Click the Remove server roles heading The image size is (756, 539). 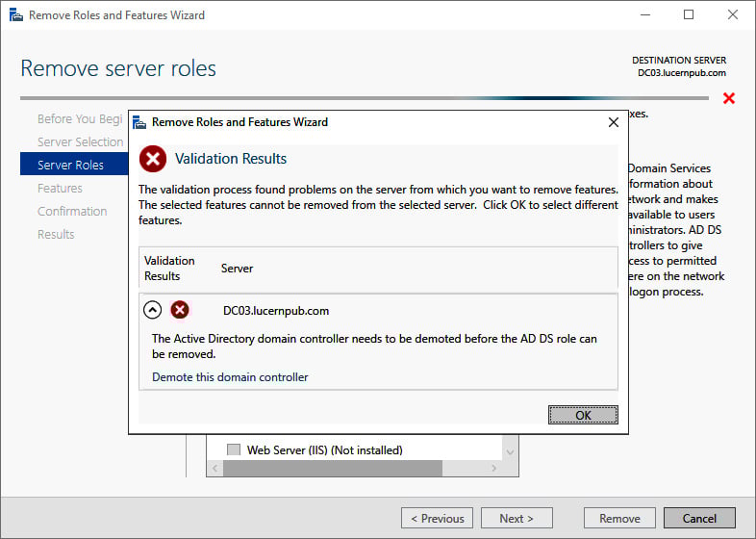tap(118, 68)
